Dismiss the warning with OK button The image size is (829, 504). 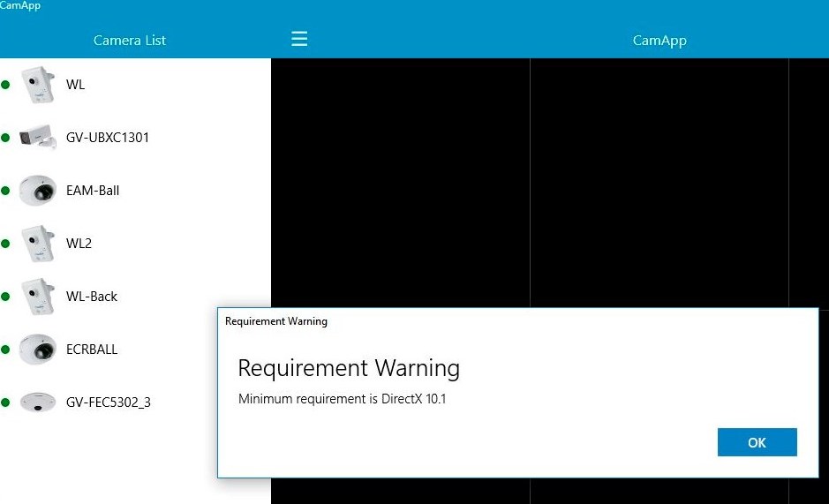pyautogui.click(x=757, y=442)
